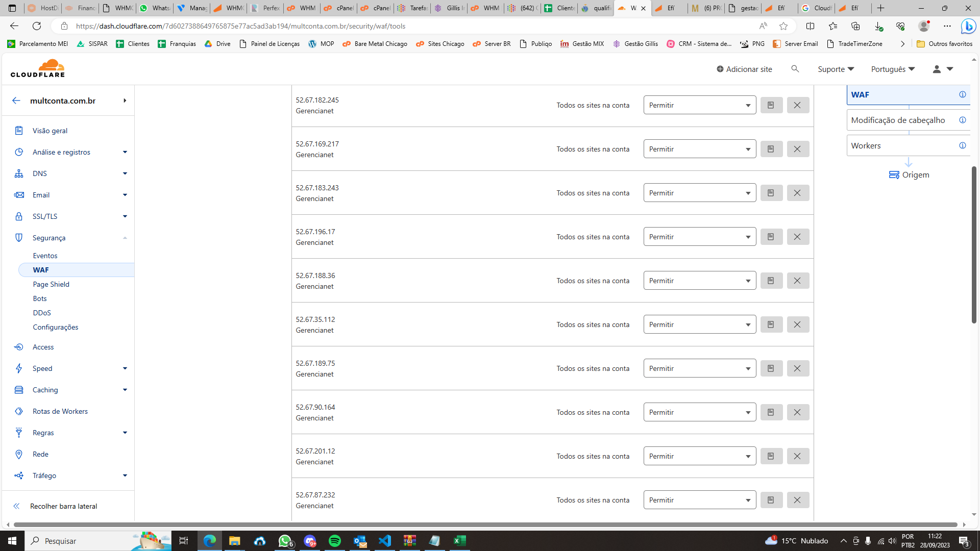Click the DNS menu icon
This screenshot has width=980, height=551.
(x=18, y=173)
